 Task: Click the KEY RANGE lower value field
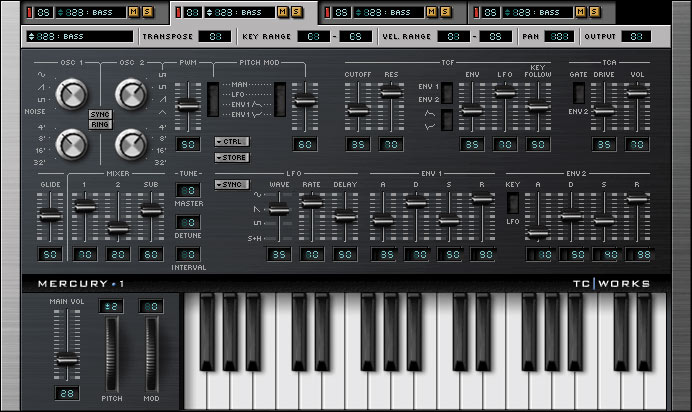coord(313,37)
